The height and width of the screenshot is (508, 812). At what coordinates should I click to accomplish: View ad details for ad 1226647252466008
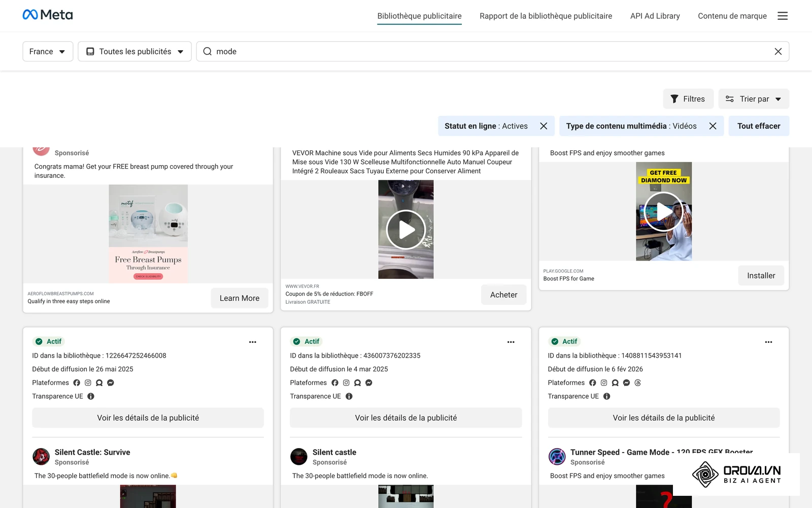pos(148,418)
